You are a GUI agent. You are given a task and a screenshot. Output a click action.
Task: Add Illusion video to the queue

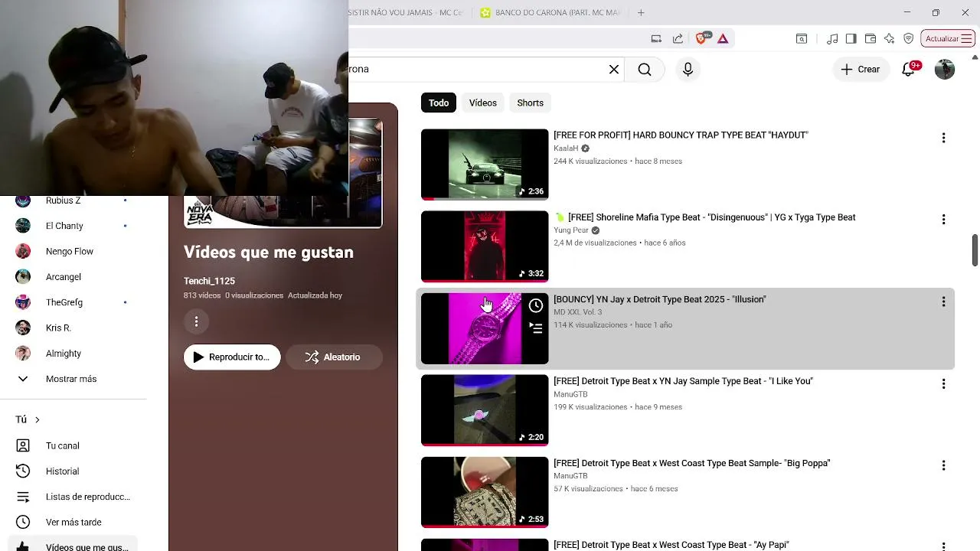pyautogui.click(x=536, y=328)
